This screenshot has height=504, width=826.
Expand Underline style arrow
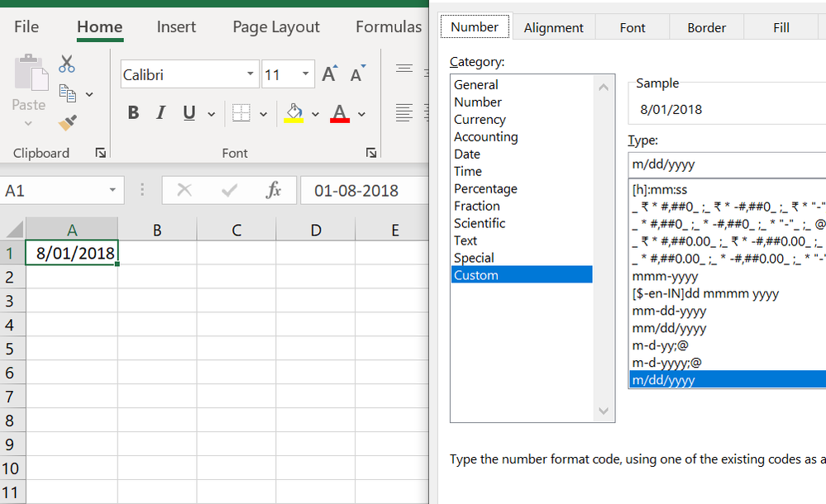211,114
